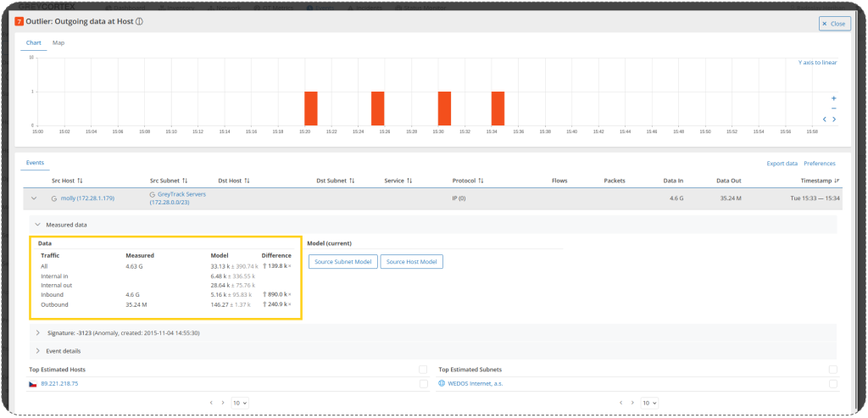This screenshot has width=868, height=418.
Task: Tick the checkbox for host 89.221.218.75
Action: click(423, 384)
